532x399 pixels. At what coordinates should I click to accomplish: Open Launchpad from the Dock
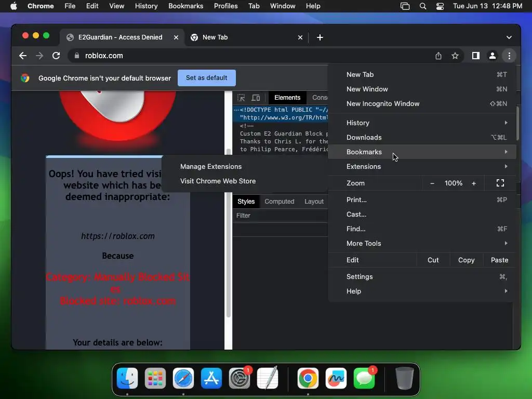155,378
